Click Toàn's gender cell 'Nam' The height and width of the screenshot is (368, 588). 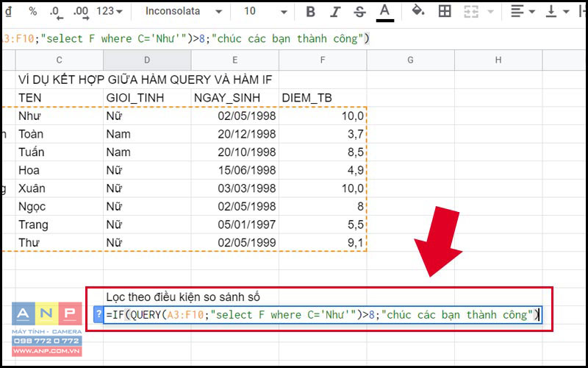pyautogui.click(x=147, y=134)
